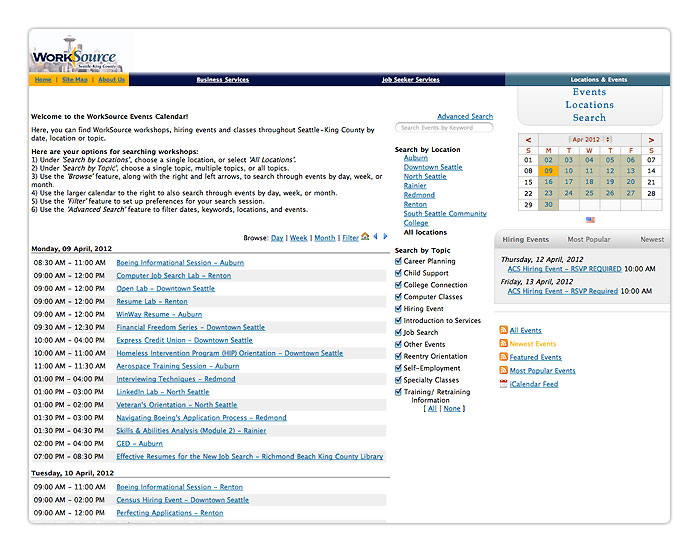Open Boeing Informational Session - Auburn event
The height and width of the screenshot is (553, 700).
(180, 262)
